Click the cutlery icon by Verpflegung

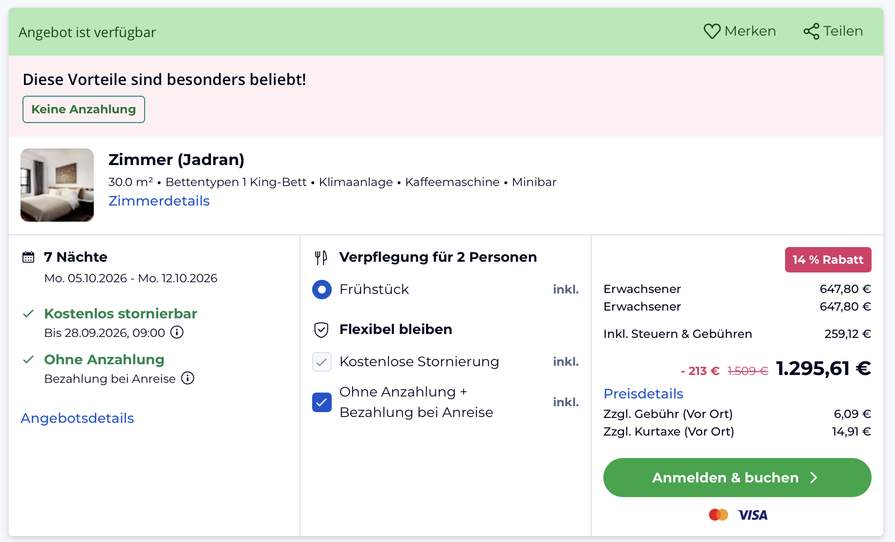[321, 258]
